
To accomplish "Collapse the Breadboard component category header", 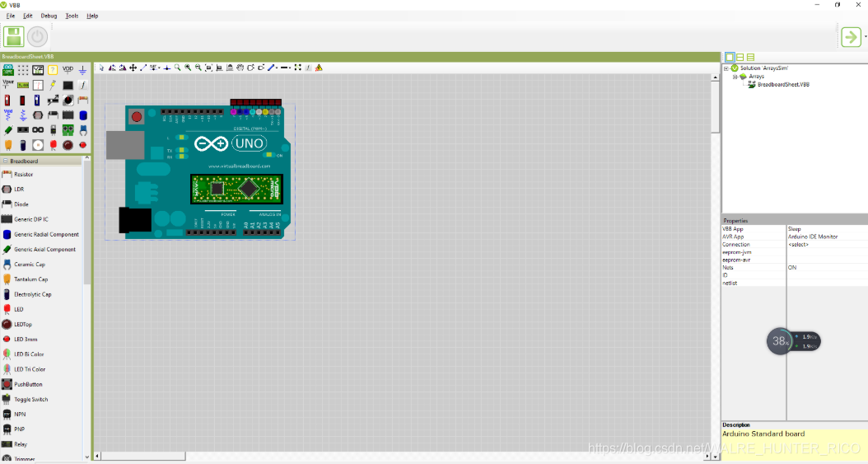I will coord(6,162).
